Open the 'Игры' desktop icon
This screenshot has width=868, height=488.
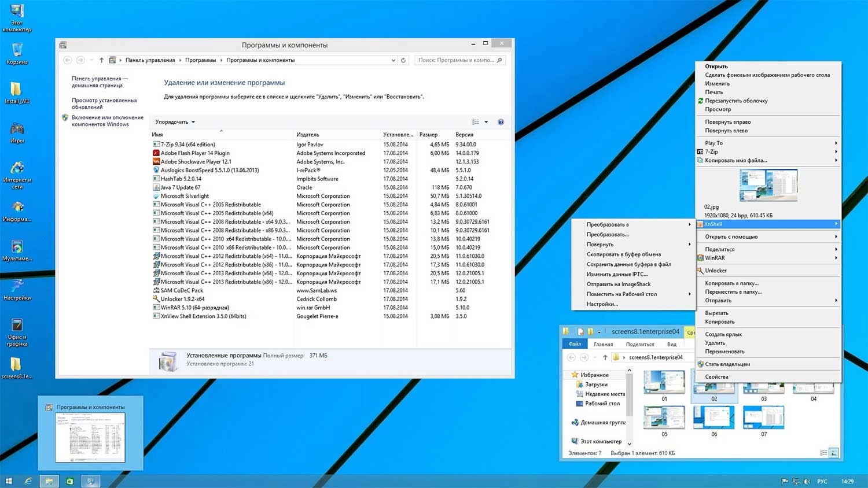(17, 132)
